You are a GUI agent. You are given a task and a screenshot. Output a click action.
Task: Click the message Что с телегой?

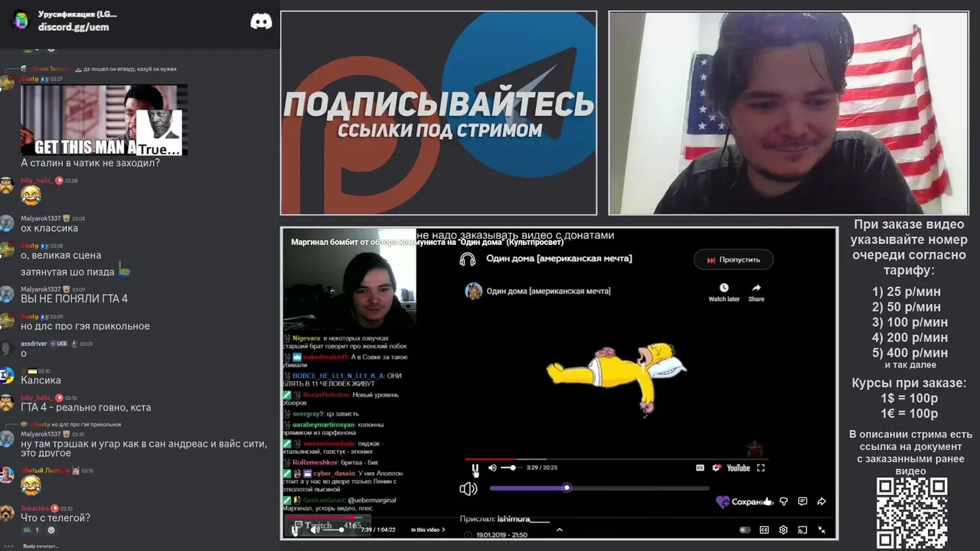55,518
